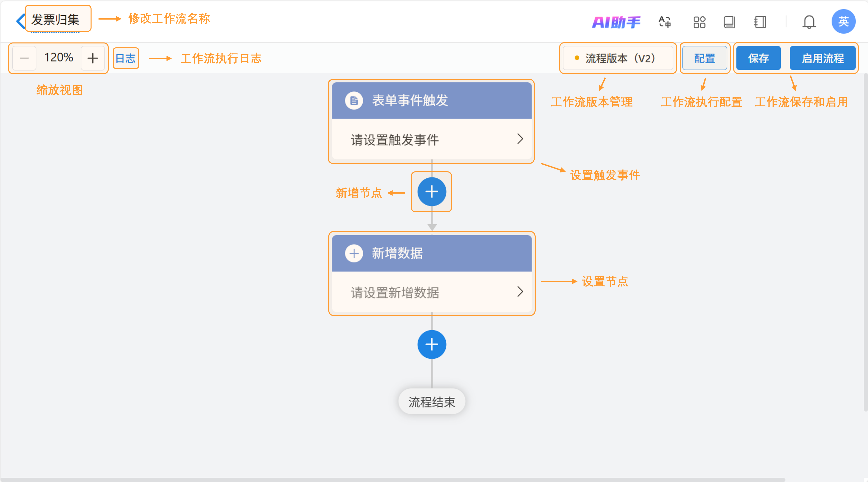Expand 请设置新增数据 settings row
The image size is (868, 482).
(432, 292)
